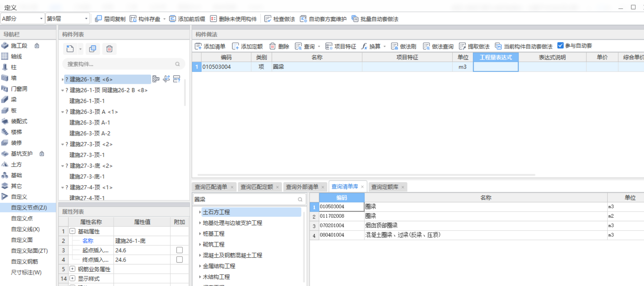Run 检查做法 tool
This screenshot has width=644, height=286.
[x=280, y=19]
